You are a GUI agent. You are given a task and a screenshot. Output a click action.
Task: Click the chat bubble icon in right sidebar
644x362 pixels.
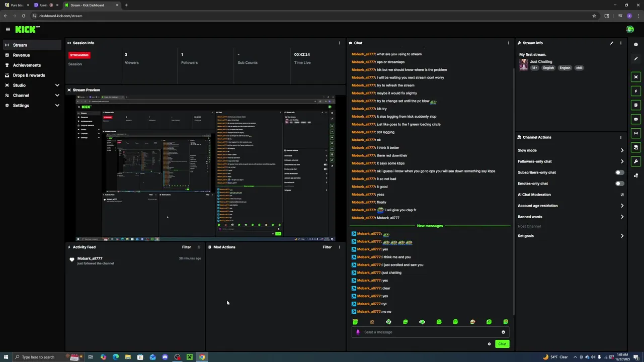[x=636, y=119]
